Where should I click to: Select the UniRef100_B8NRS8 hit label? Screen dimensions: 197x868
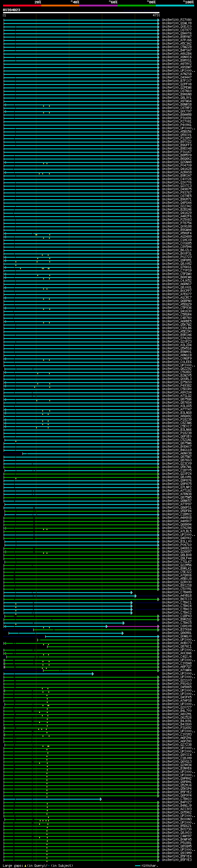point(176,104)
